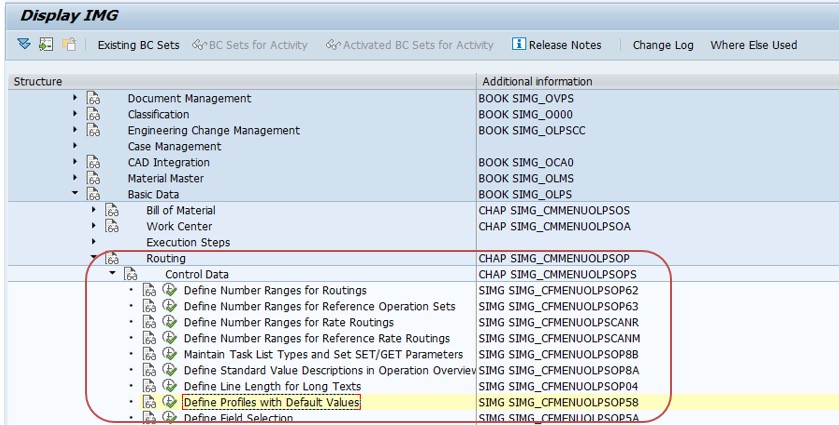This screenshot has height=426, width=839.
Task: Open documentation icon for Control Data
Action: 131,275
